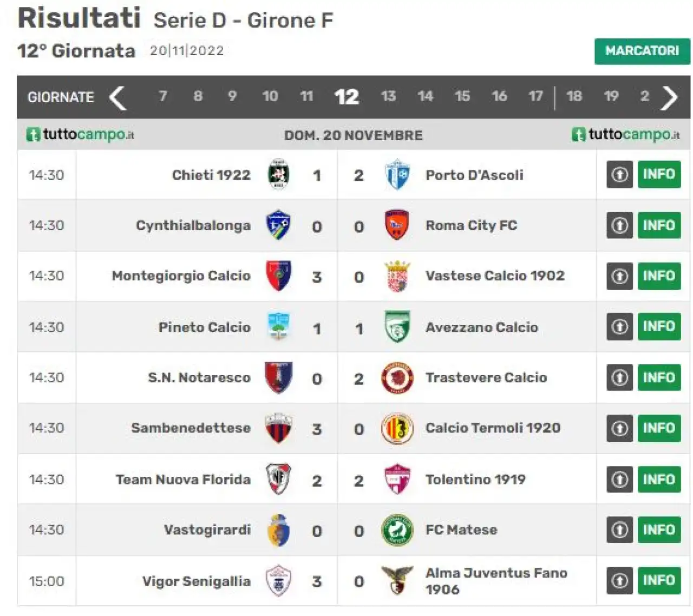Show next giornate with right chevron
The image size is (693, 616).
[x=669, y=97]
